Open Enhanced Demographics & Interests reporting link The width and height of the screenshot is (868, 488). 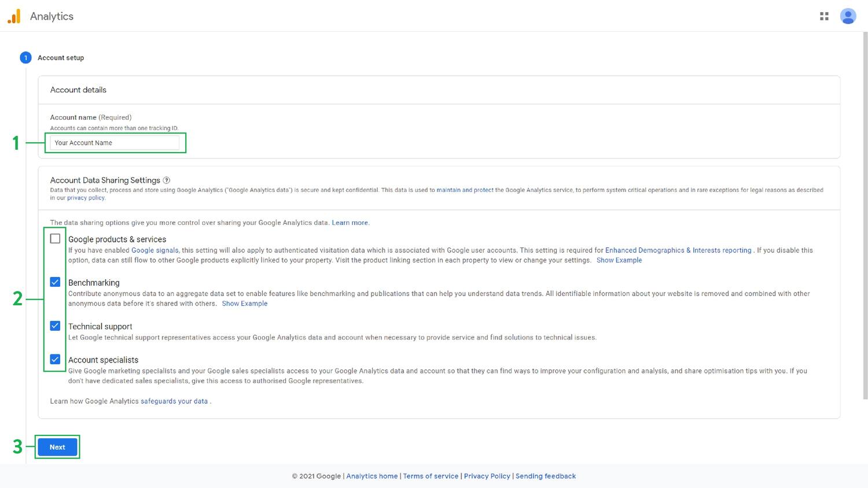tap(678, 250)
